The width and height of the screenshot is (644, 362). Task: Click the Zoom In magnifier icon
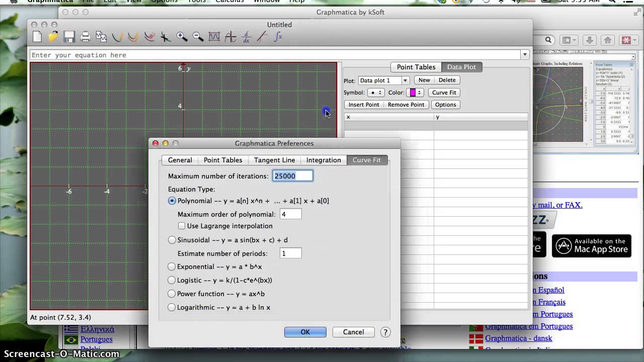click(x=182, y=37)
